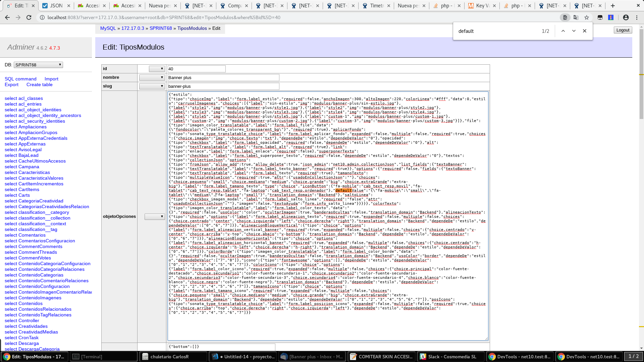Click into the nombre input field
The height and width of the screenshot is (362, 644).
pos(223,78)
